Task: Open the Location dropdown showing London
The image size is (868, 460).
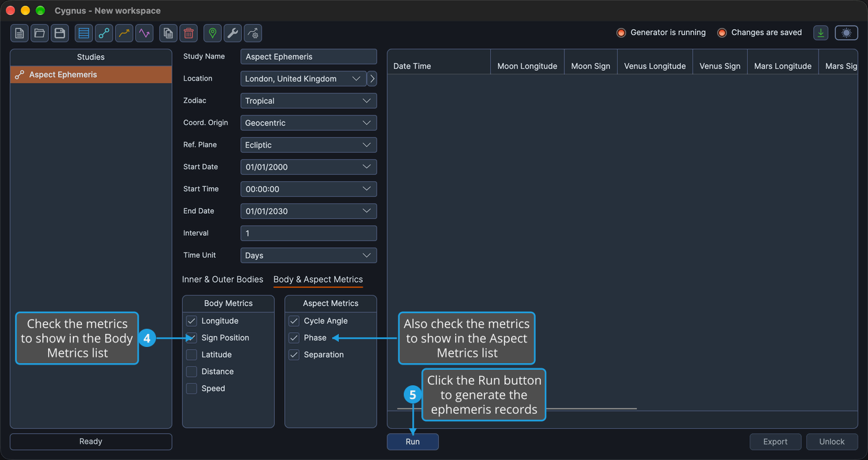Action: (x=303, y=79)
